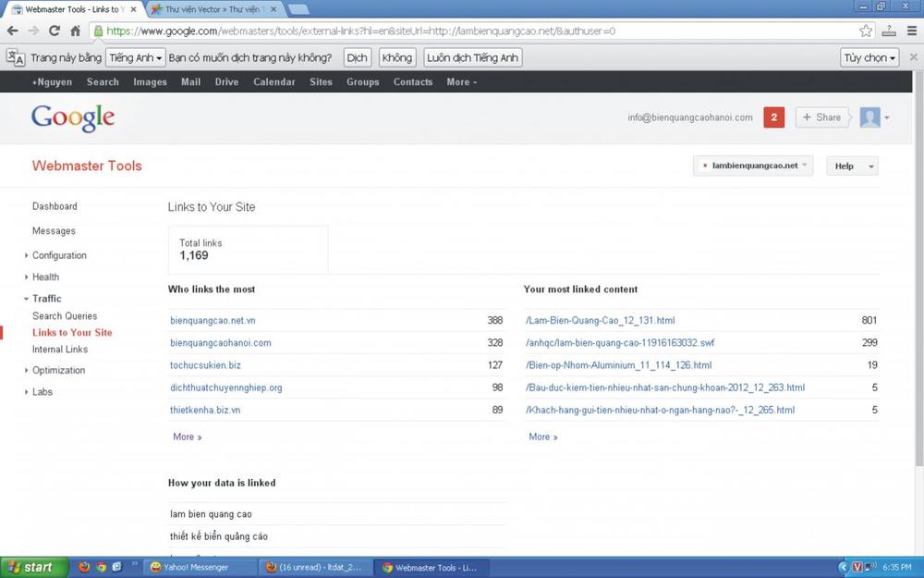Go back with the browser back arrow
Screen dimensions: 924x578
(x=12, y=31)
